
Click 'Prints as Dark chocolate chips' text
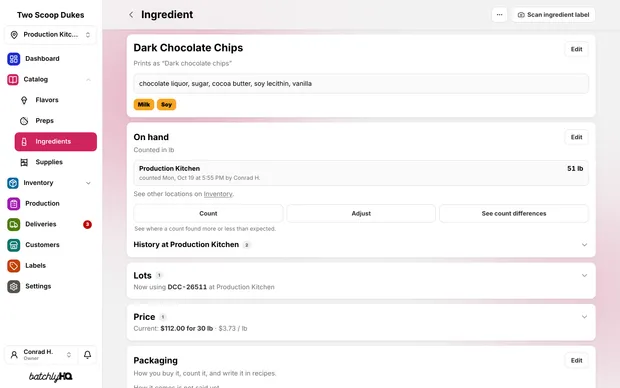pos(183,63)
